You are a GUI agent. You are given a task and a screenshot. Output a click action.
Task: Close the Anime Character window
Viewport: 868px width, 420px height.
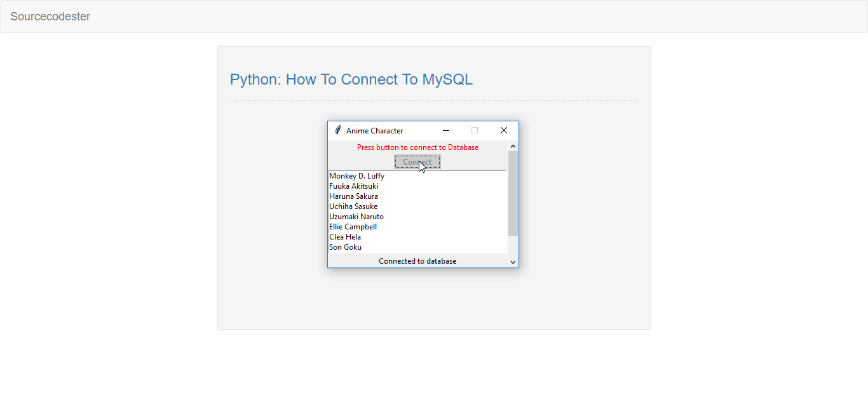(x=504, y=130)
